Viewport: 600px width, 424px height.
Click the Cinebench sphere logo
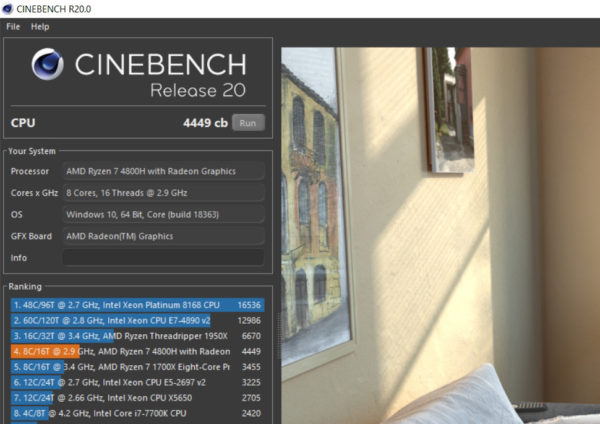(48, 66)
